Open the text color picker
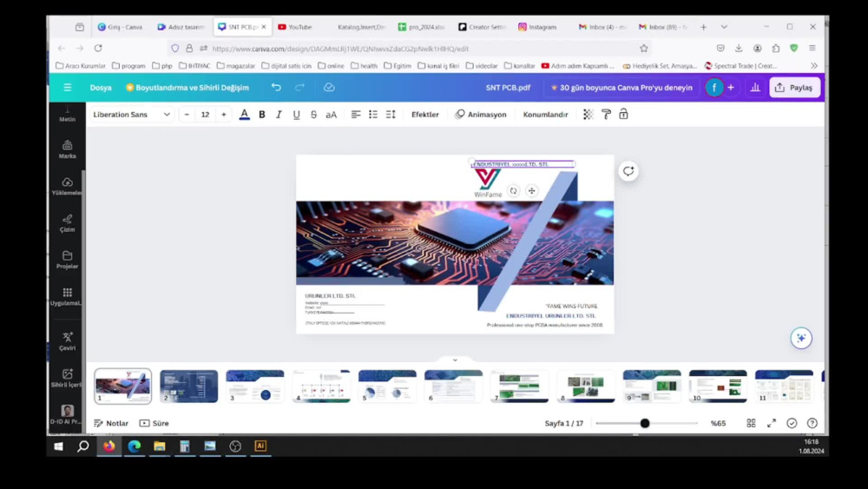The height and width of the screenshot is (489, 868). point(244,115)
